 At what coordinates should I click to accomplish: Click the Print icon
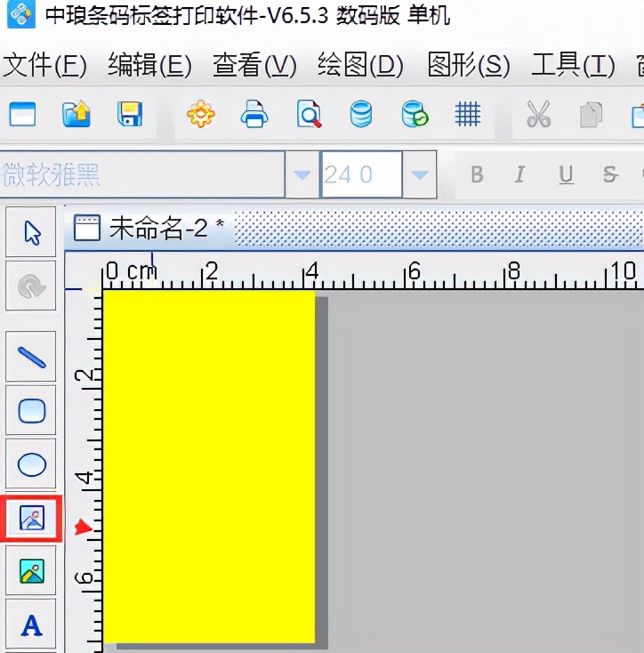[254, 114]
